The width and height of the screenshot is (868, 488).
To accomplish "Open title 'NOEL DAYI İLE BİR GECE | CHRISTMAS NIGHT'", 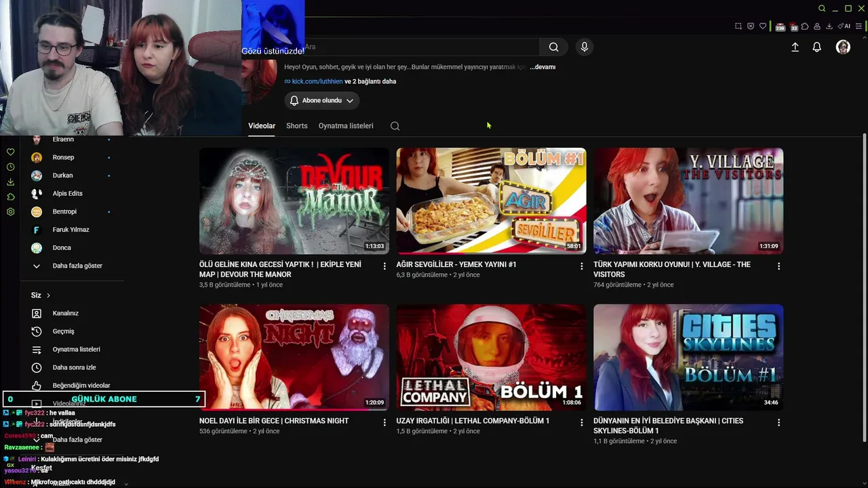I will coord(274,421).
